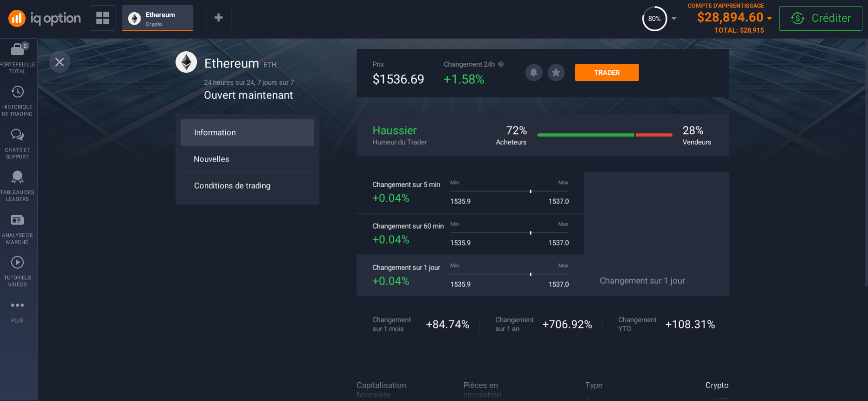Click the 60 min min-max range slider
Image resolution: width=868 pixels, height=401 pixels.
tap(510, 233)
